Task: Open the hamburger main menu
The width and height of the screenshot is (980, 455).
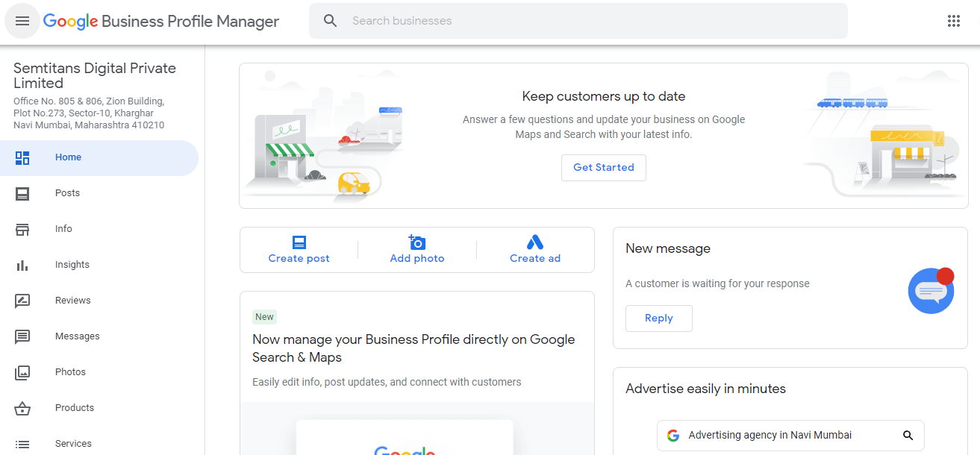Action: 22,21
